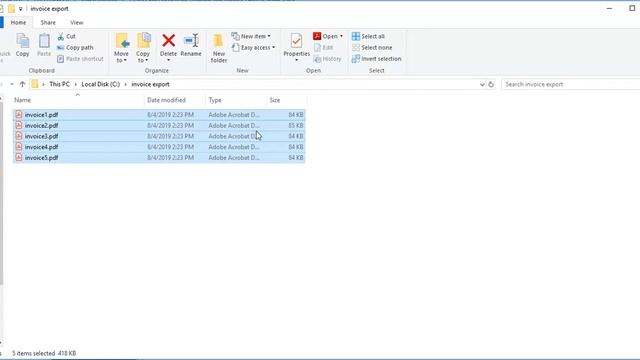Select the file invoice5.pdf
The width and height of the screenshot is (640, 360).
pyautogui.click(x=41, y=157)
